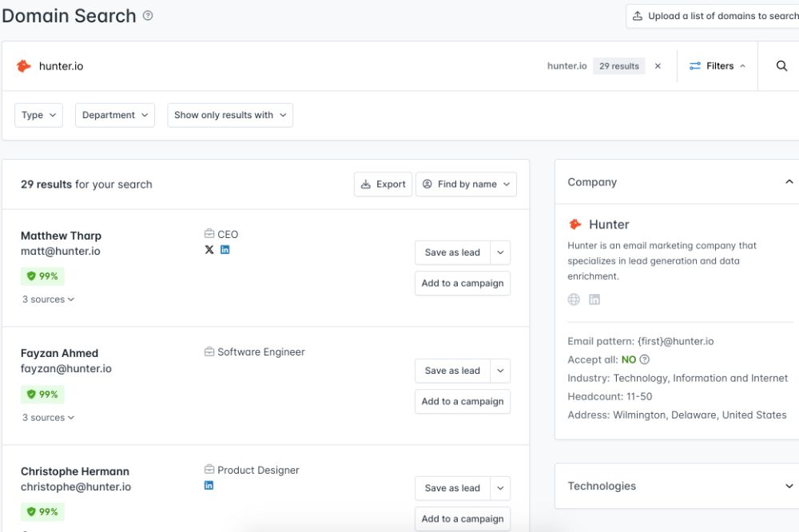The height and width of the screenshot is (532, 799).
Task: Add Fayzan Ahmed to a campaign
Action: [462, 402]
